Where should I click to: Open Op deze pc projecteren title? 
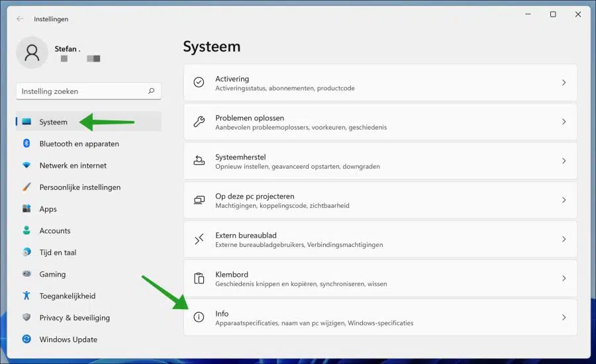pyautogui.click(x=255, y=196)
